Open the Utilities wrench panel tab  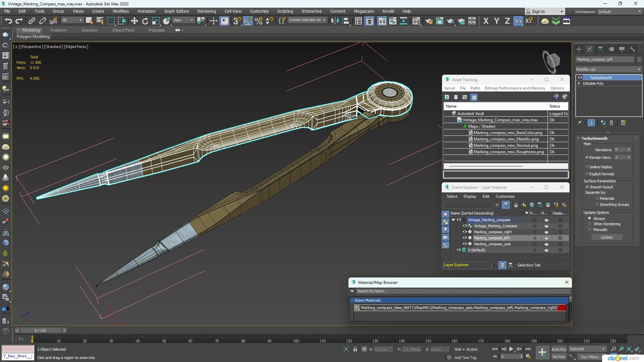click(x=632, y=49)
